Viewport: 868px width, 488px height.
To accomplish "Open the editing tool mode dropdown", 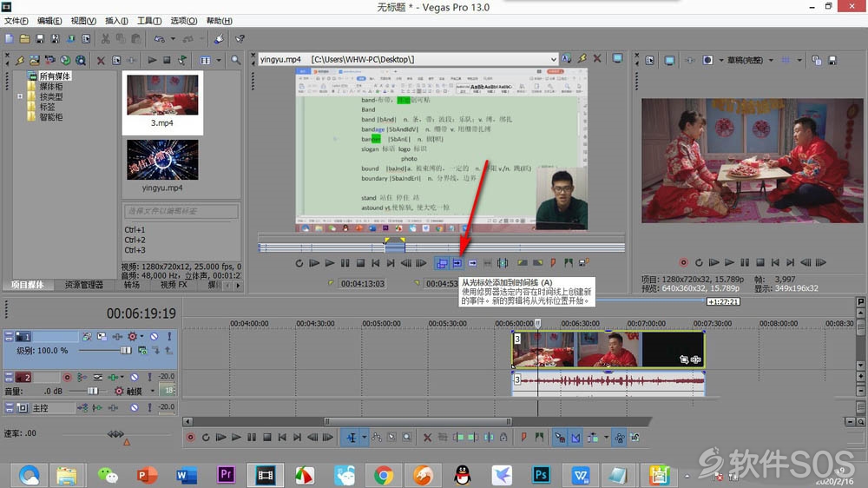I will tap(365, 438).
